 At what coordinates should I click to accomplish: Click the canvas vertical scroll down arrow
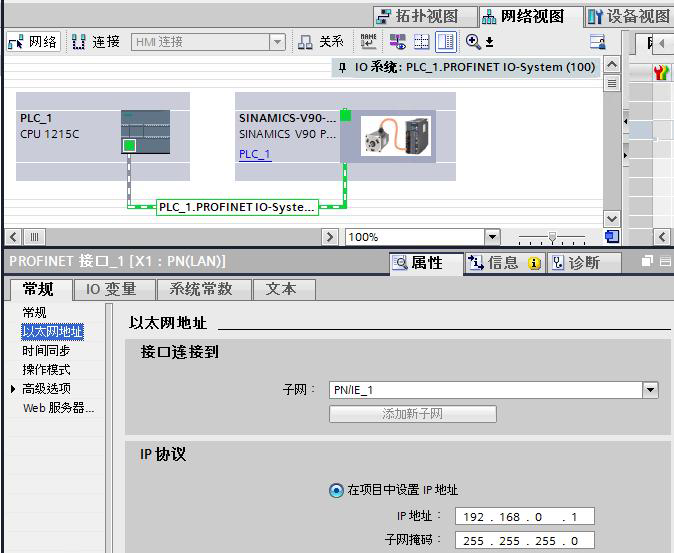pyautogui.click(x=612, y=219)
